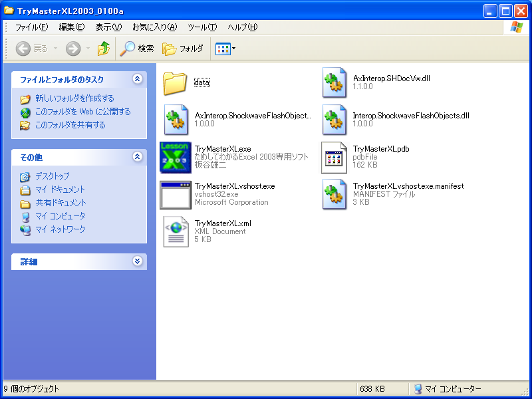
Task: Expand the 詳細 panel
Action: 137,261
